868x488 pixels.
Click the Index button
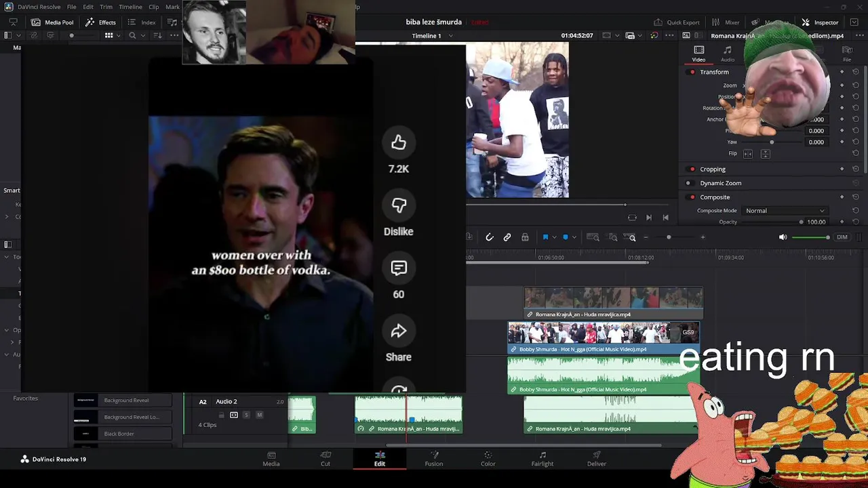tap(141, 22)
